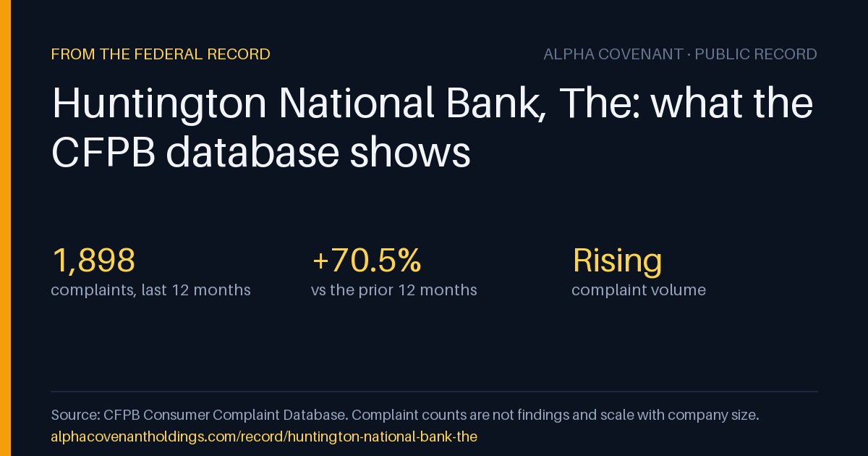Viewport: 868px width, 456px height.
Task: Select the ALPHA COVENANT brand text
Action: tap(613, 54)
